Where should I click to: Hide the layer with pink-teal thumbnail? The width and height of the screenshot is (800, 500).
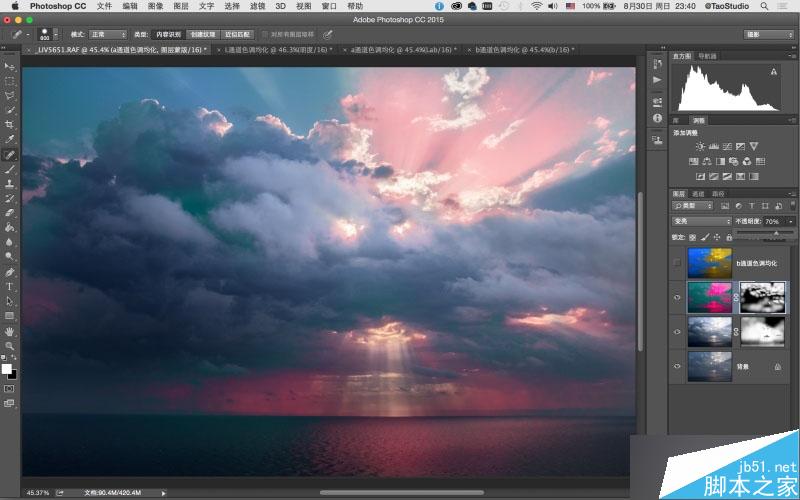coord(677,297)
